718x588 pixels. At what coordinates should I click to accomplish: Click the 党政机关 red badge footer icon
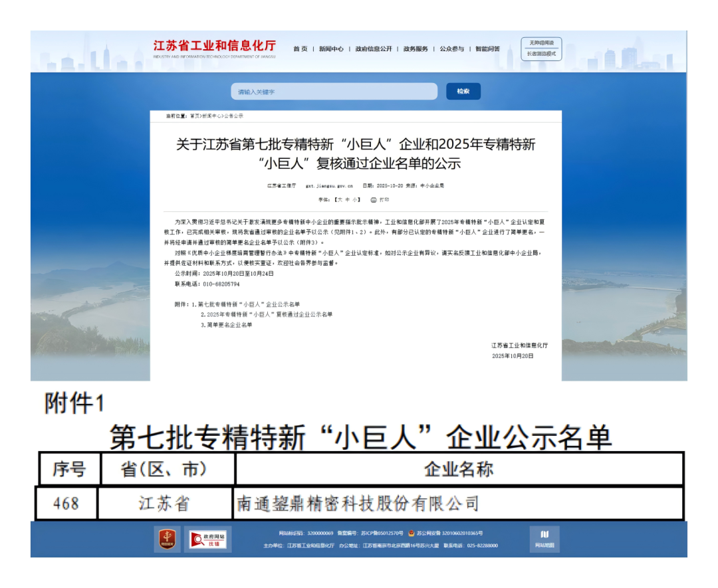pos(167,539)
